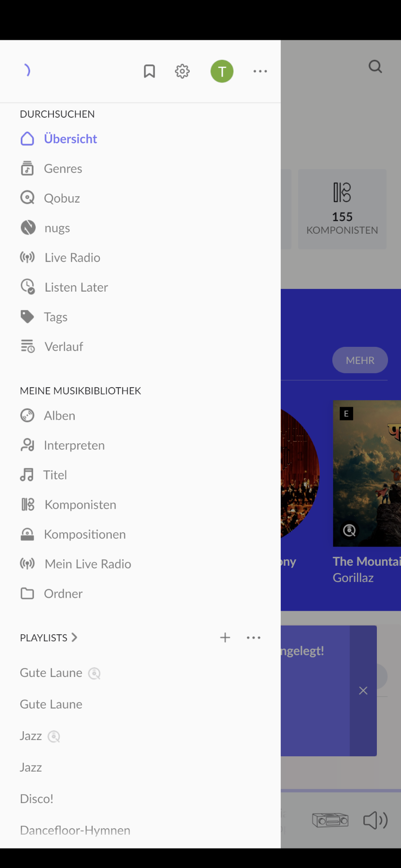Viewport: 401px width, 868px height.
Task: Open the search magnifier icon
Action: coord(375,67)
